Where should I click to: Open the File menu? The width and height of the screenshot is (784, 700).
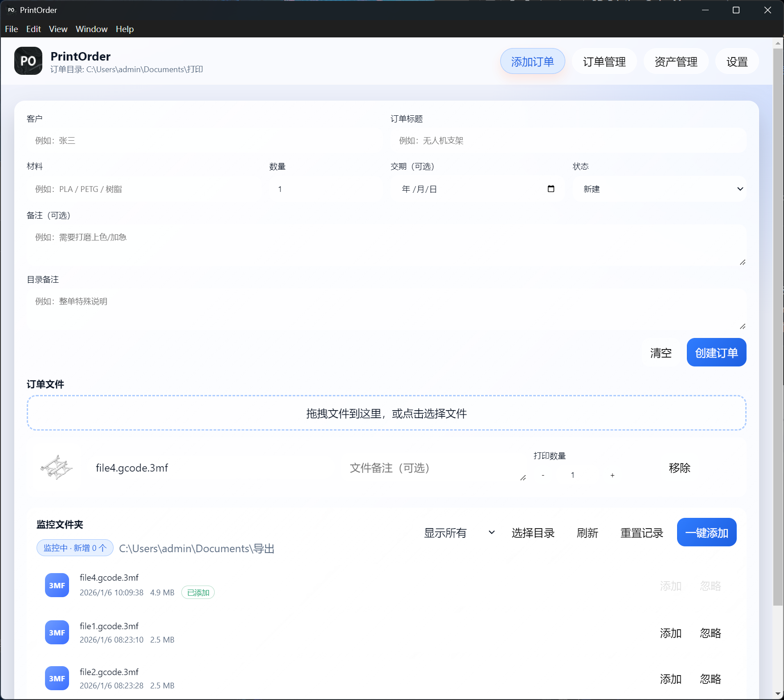12,29
